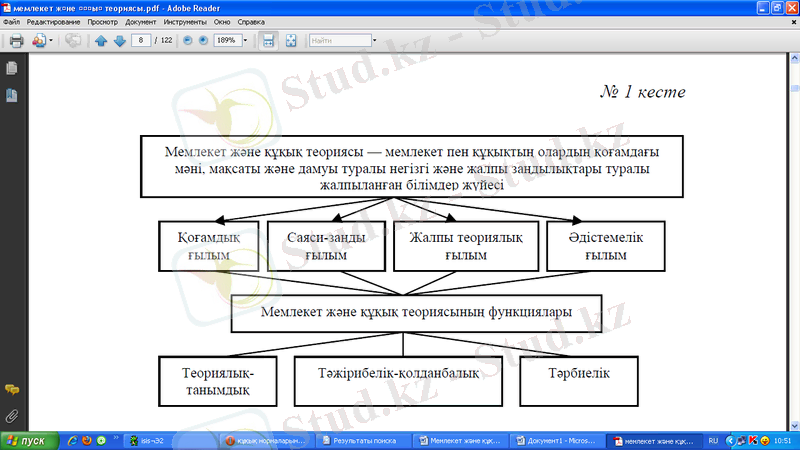The image size is (800, 450).
Task: Switch to Opera құқық нормалары taskbar window
Action: tap(266, 441)
